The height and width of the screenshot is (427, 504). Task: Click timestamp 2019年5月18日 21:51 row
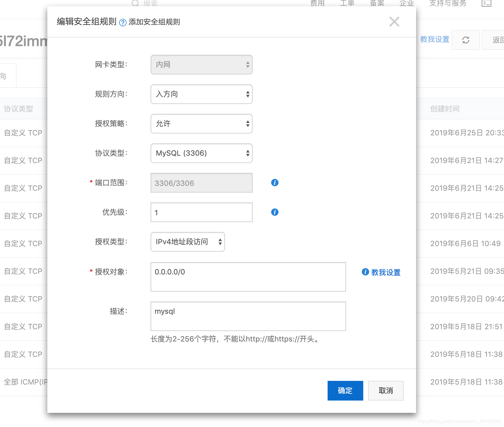coord(466,327)
